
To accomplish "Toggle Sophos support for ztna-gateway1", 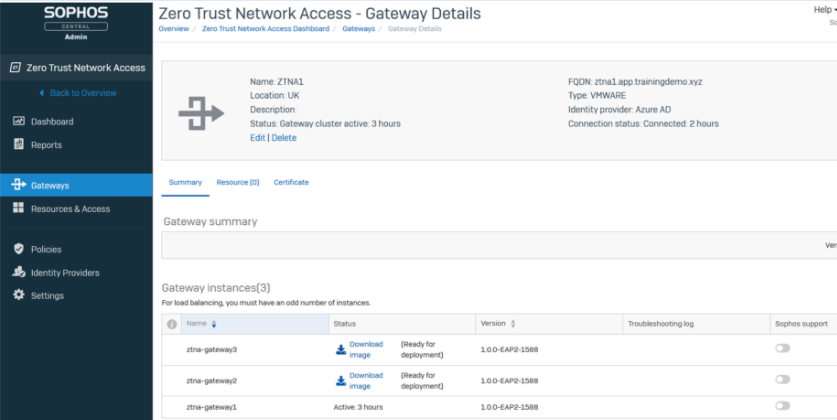I will (x=783, y=406).
